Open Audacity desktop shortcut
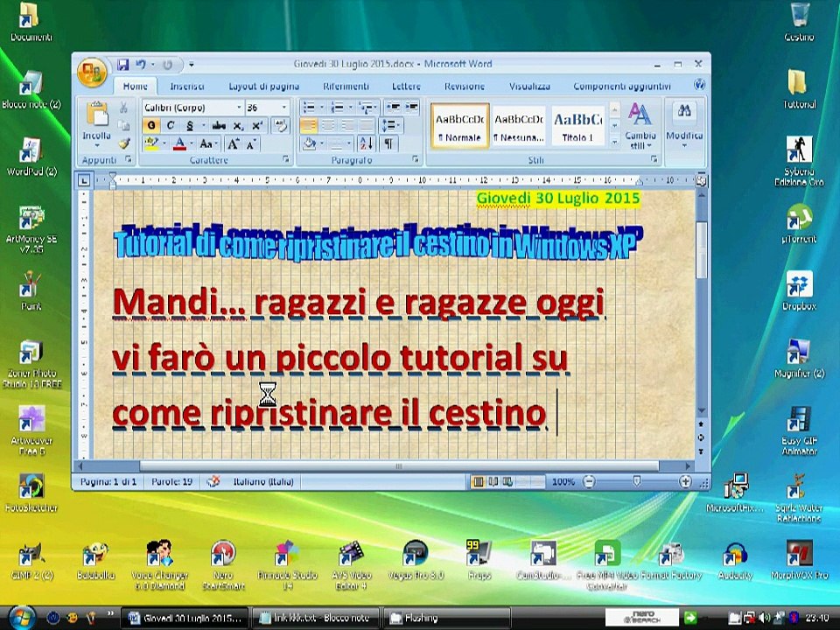Screen dimensions: 840x630 pos(734,560)
